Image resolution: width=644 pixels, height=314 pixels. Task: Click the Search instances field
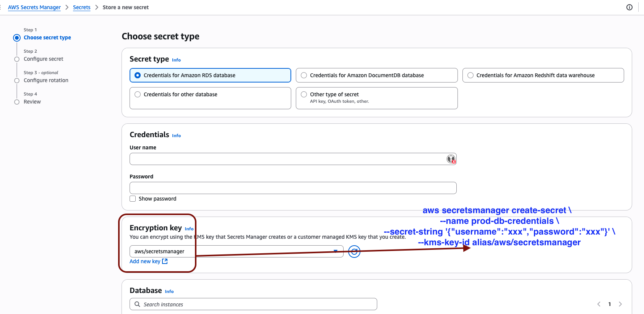point(253,304)
